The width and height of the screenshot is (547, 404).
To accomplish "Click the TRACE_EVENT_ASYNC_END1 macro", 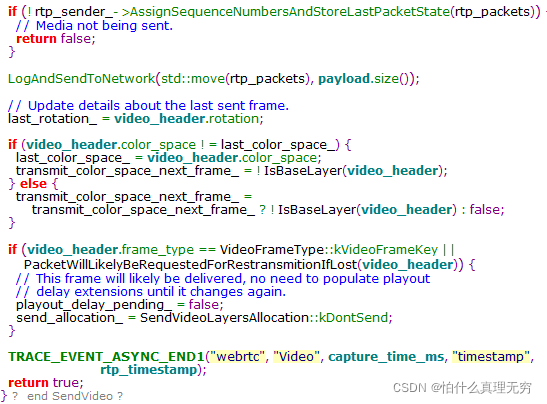I will [106, 357].
